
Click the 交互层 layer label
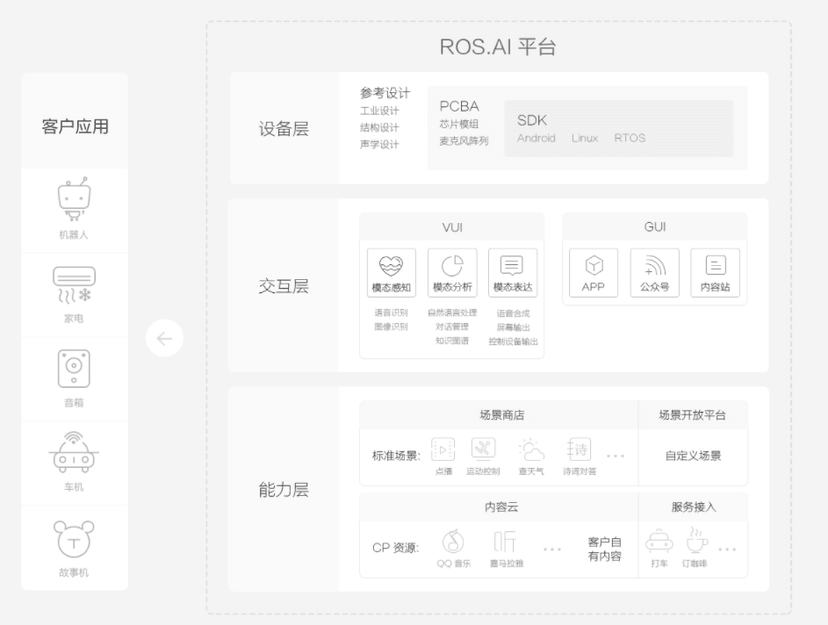pyautogui.click(x=284, y=286)
